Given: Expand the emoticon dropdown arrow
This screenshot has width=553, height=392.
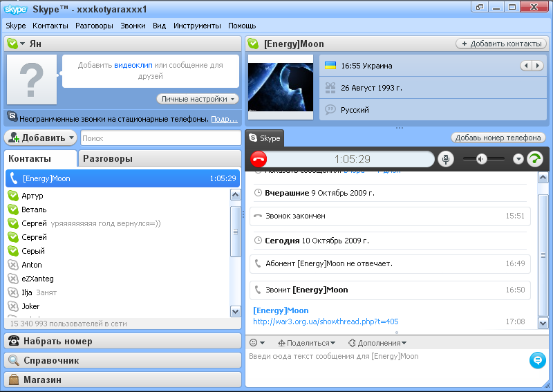Looking at the screenshot, I should tap(263, 343).
